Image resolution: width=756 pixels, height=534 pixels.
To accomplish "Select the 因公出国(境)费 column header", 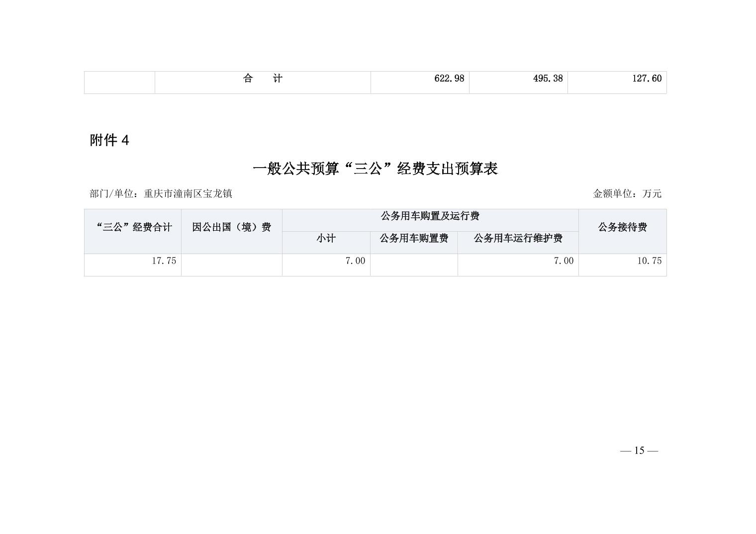I will (231, 228).
